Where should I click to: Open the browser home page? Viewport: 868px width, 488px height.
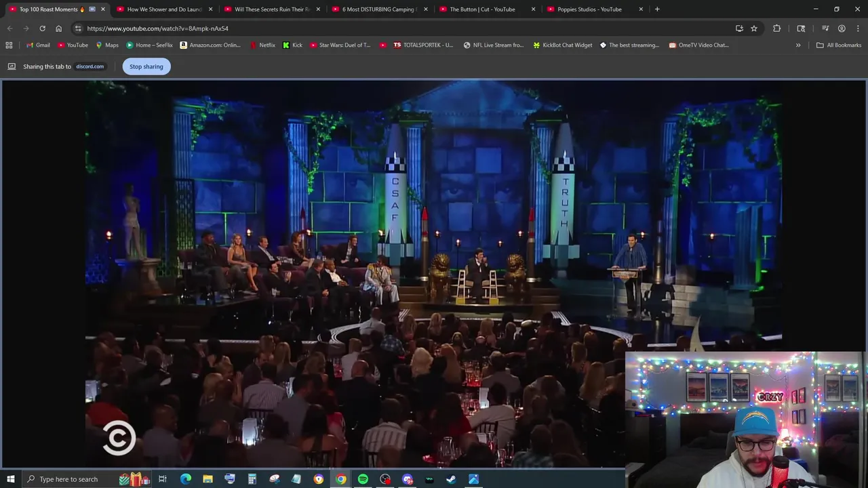pyautogui.click(x=58, y=28)
